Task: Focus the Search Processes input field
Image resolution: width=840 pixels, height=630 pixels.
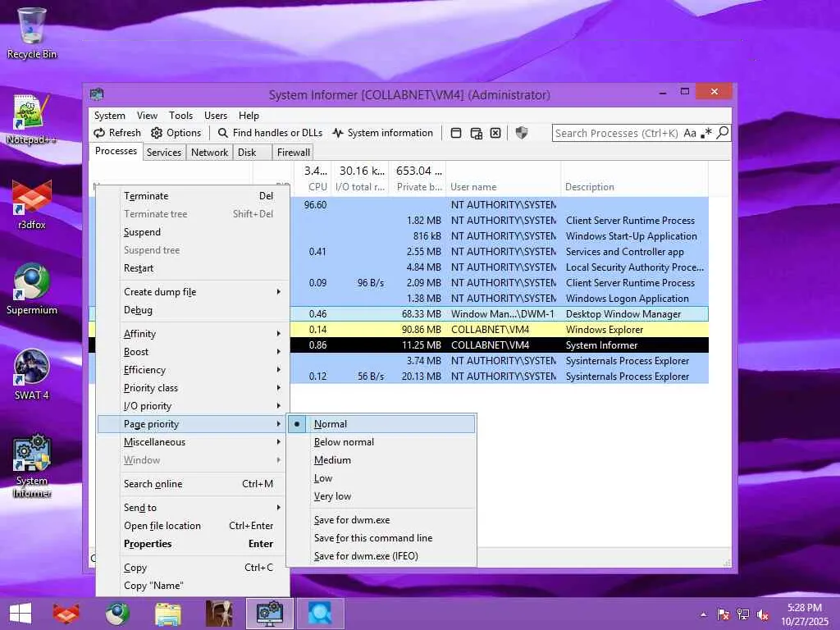Action: click(x=616, y=133)
